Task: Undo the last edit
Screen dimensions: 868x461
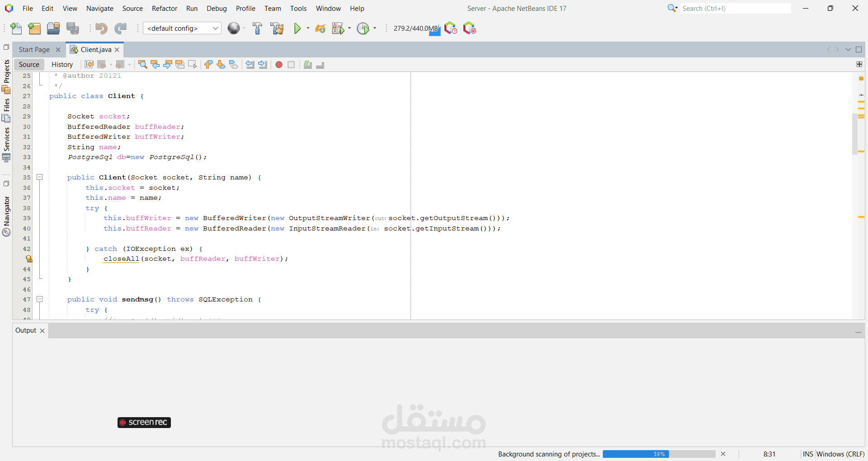Action: coord(101,28)
